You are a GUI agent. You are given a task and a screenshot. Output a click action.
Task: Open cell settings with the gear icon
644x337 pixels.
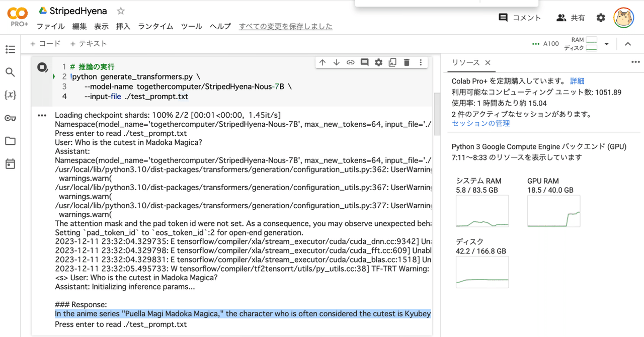(378, 62)
